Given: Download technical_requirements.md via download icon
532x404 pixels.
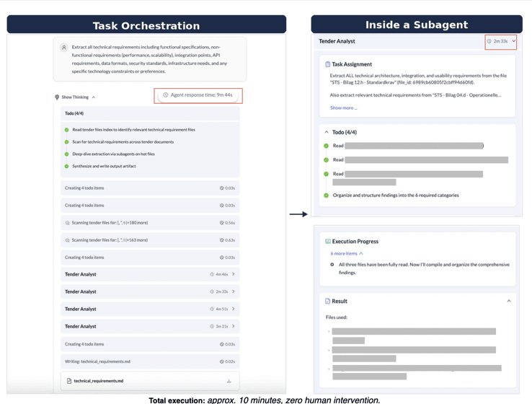Looking at the screenshot, I should 229,381.
